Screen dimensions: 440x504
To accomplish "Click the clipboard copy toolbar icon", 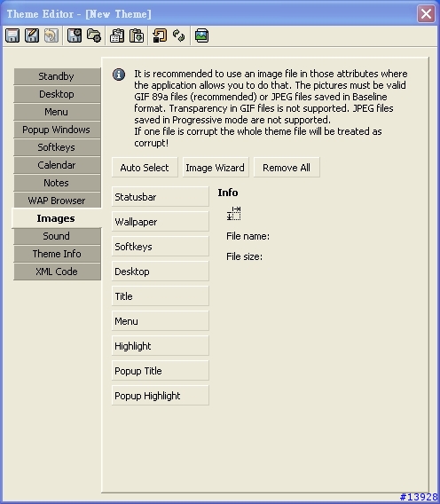I will pos(117,35).
